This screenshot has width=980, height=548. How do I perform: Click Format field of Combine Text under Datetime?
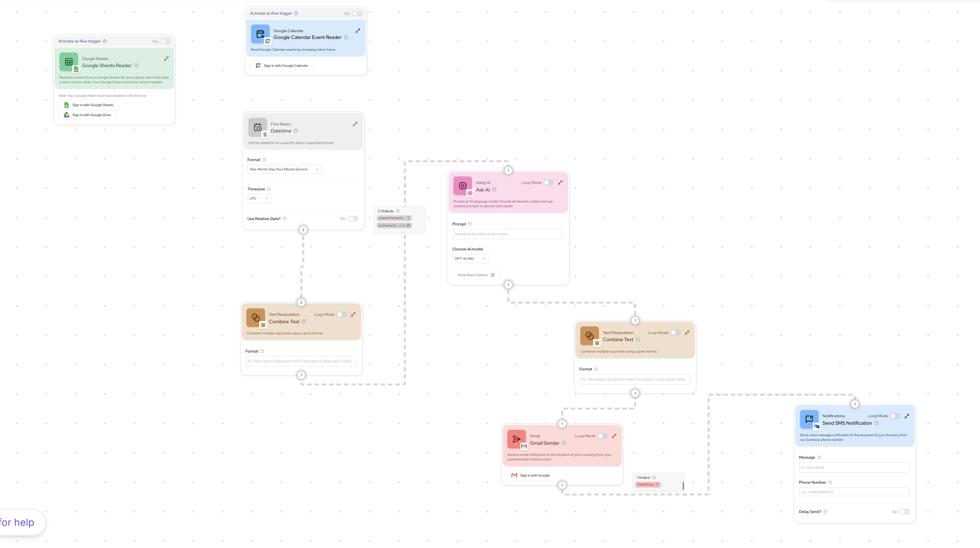click(301, 361)
